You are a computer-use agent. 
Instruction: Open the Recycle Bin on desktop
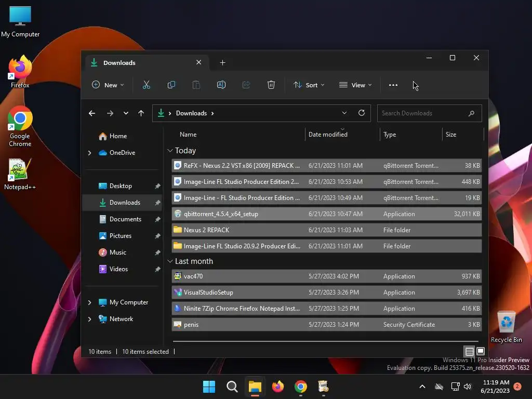pos(507,327)
